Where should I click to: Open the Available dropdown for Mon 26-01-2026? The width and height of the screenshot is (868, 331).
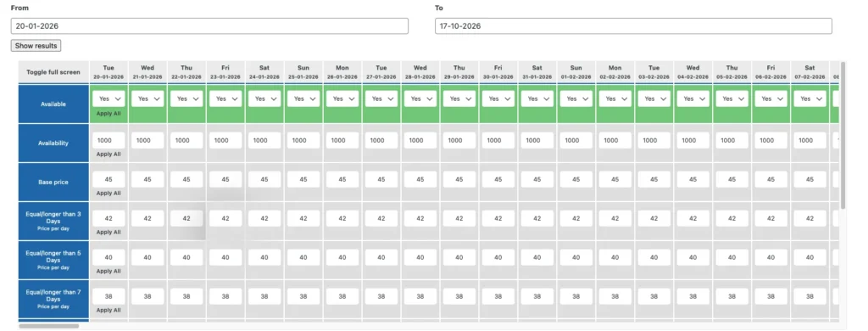(342, 98)
